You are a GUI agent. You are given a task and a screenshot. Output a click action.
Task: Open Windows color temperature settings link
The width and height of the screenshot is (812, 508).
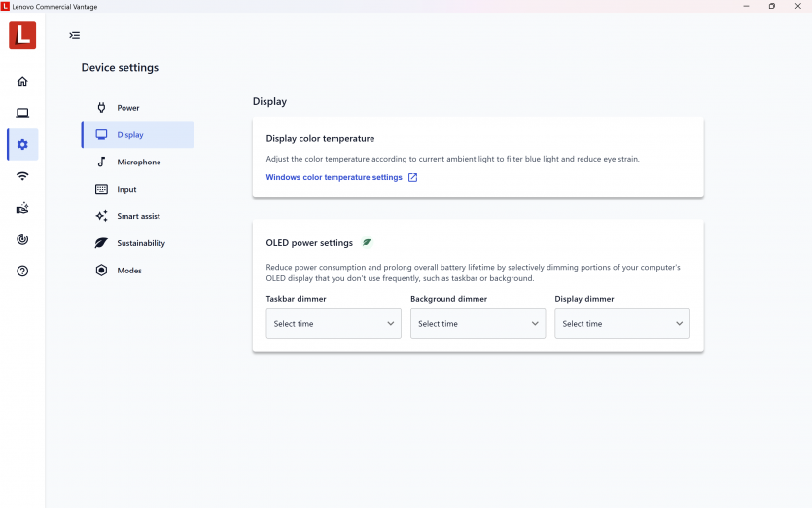334,178
